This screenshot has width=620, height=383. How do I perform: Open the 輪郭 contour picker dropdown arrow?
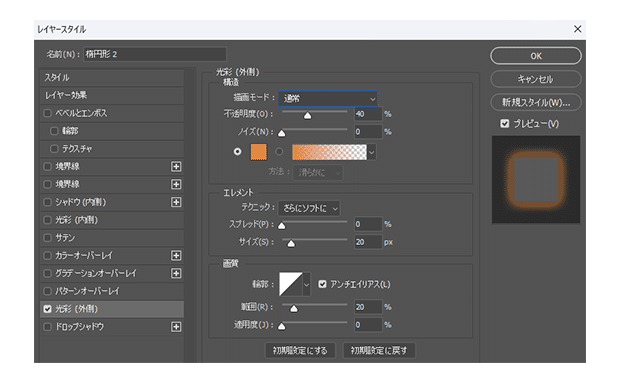[x=306, y=284]
